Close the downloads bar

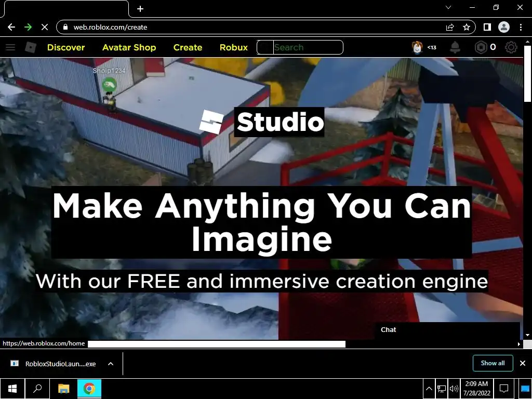pos(523,363)
